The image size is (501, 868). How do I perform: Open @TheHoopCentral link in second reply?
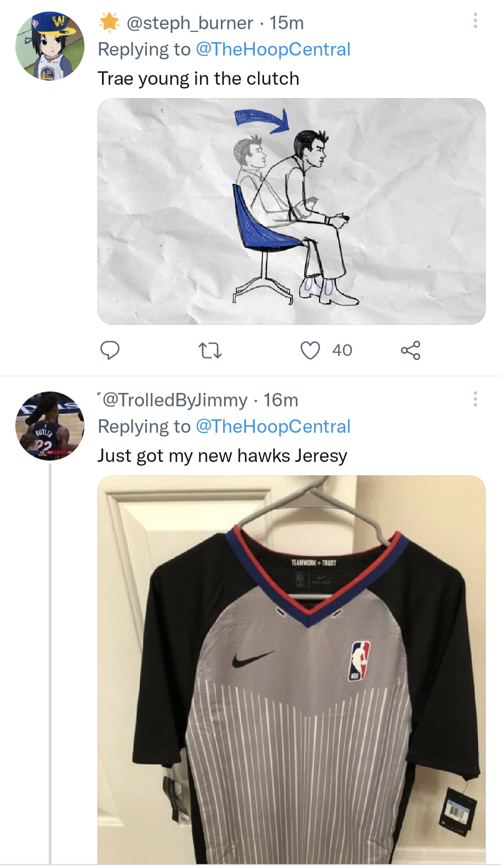tap(273, 427)
